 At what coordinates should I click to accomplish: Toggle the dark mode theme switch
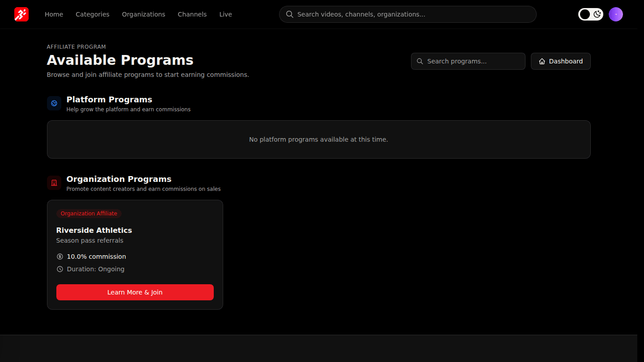point(591,14)
